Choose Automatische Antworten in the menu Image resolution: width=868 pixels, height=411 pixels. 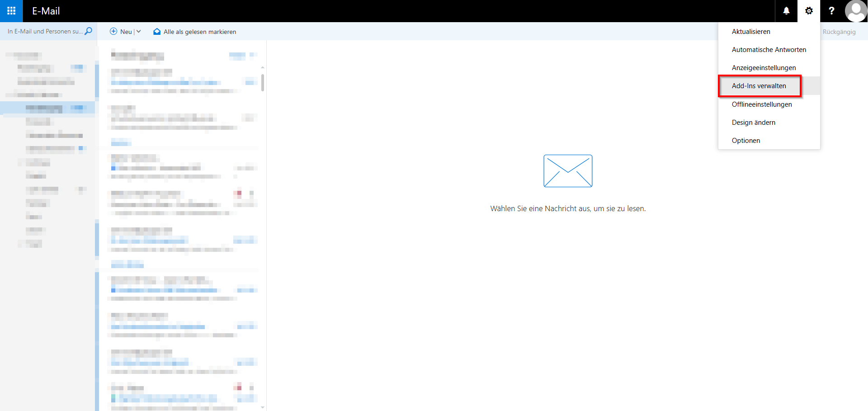pos(769,49)
